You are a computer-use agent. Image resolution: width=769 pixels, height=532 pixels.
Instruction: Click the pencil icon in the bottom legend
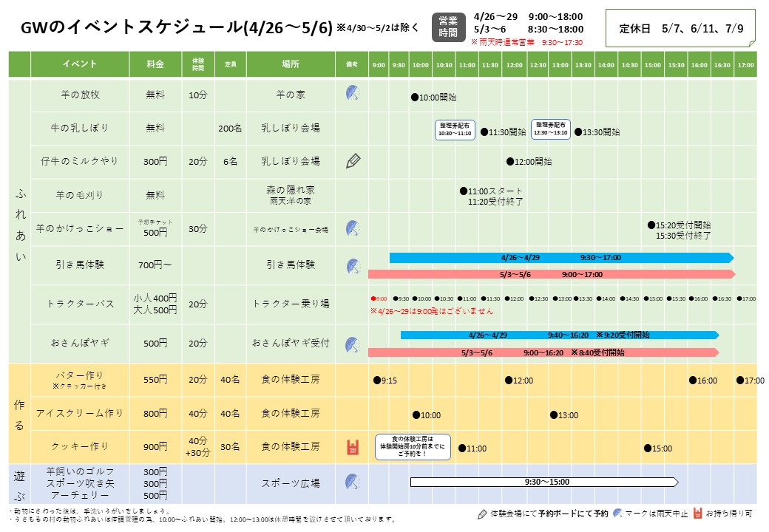click(x=483, y=514)
